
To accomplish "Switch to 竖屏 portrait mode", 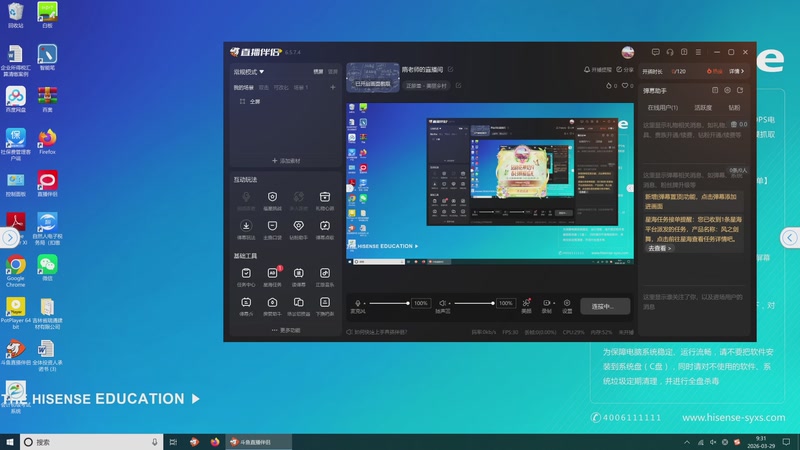I will point(333,72).
